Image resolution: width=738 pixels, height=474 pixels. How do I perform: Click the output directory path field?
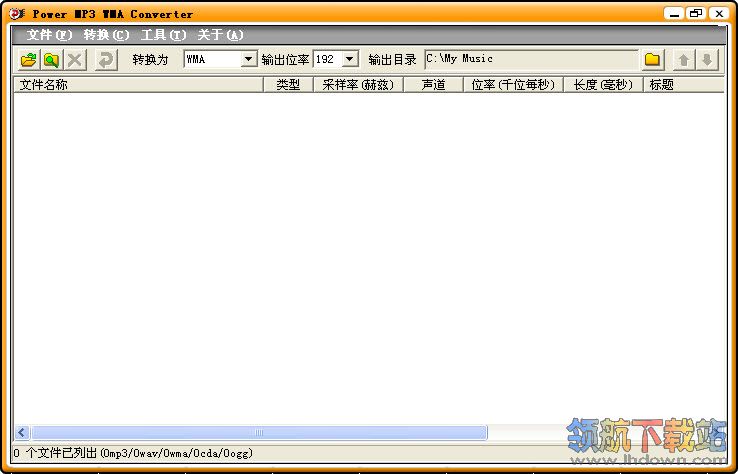pyautogui.click(x=531, y=59)
